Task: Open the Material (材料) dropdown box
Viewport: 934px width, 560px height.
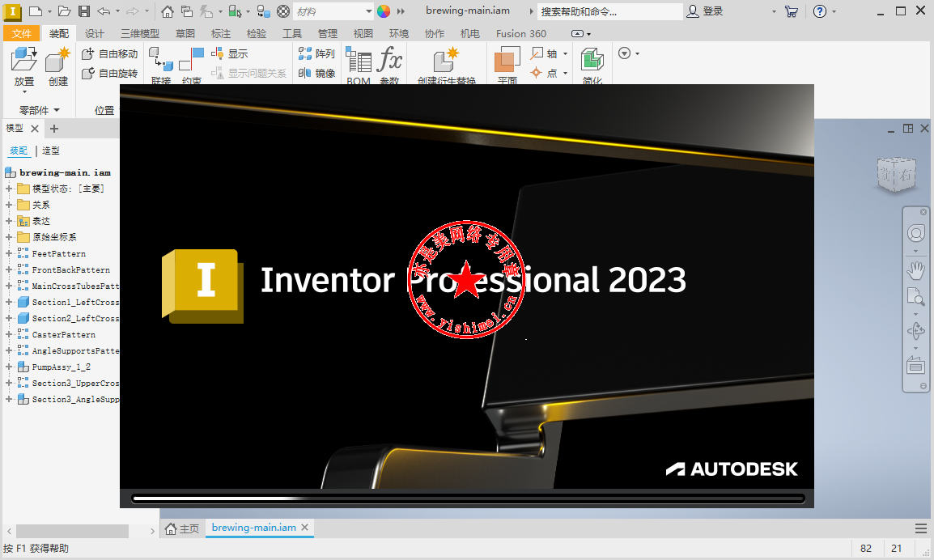Action: (x=333, y=11)
